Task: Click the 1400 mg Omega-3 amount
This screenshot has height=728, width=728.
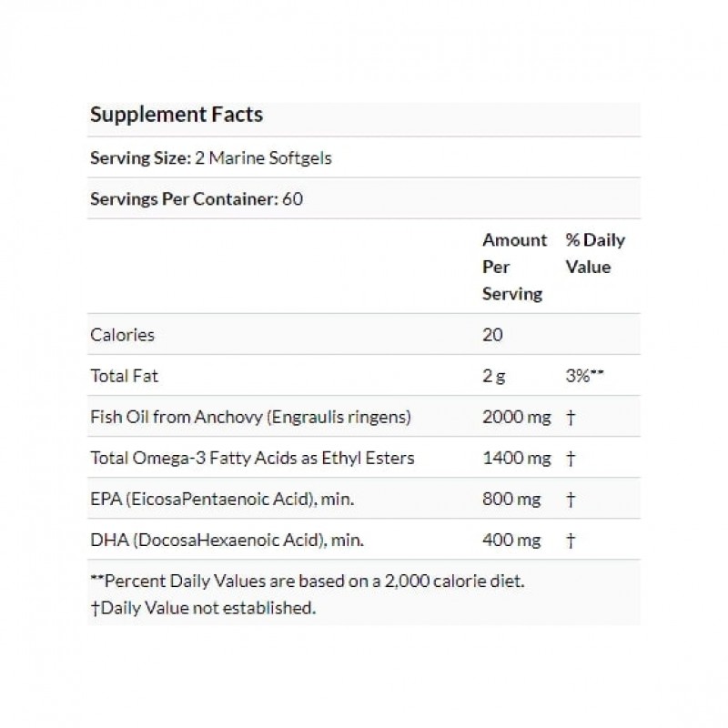Action: [x=516, y=458]
